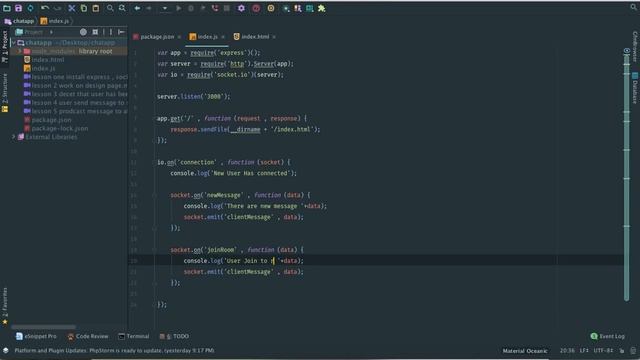Click the UTF-8 encoding selector

603,351
